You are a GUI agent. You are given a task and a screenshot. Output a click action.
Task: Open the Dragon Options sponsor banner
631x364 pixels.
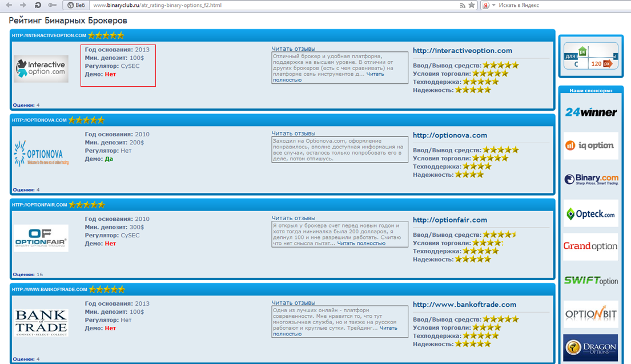[590, 347]
